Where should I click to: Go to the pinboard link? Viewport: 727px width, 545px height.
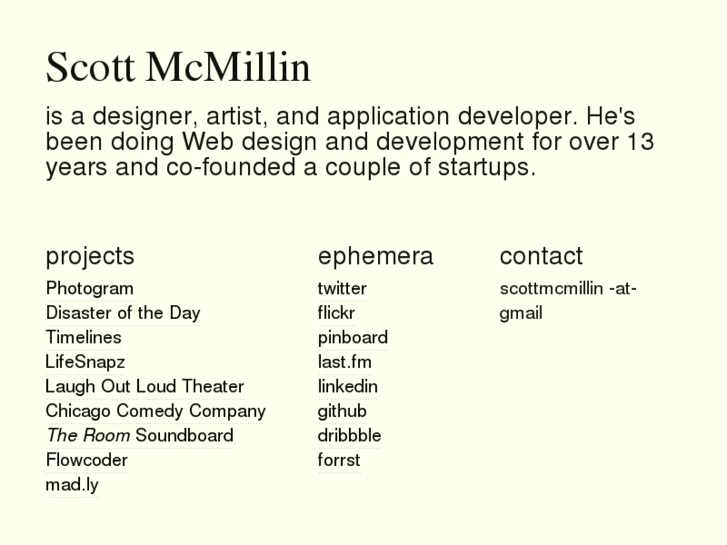click(352, 337)
